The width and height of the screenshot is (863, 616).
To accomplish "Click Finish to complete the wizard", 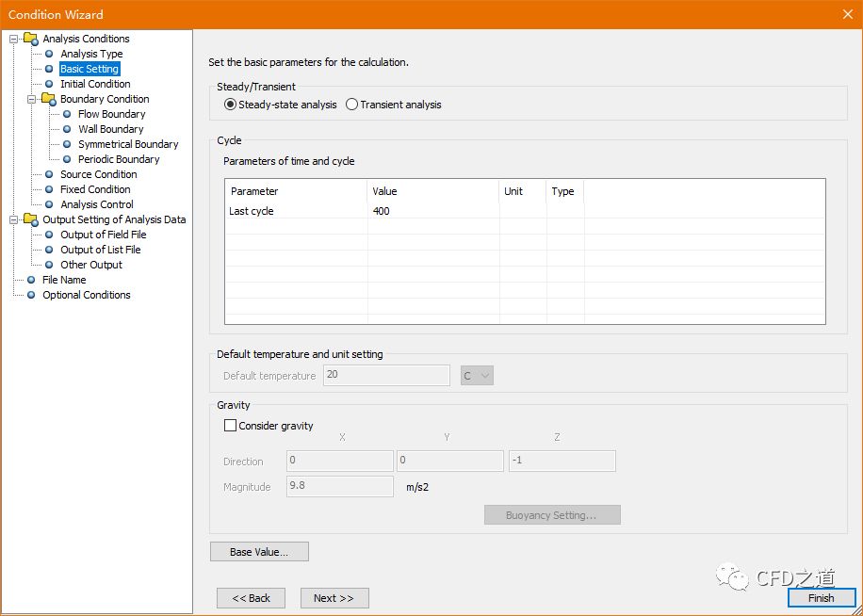I will pyautogui.click(x=821, y=598).
